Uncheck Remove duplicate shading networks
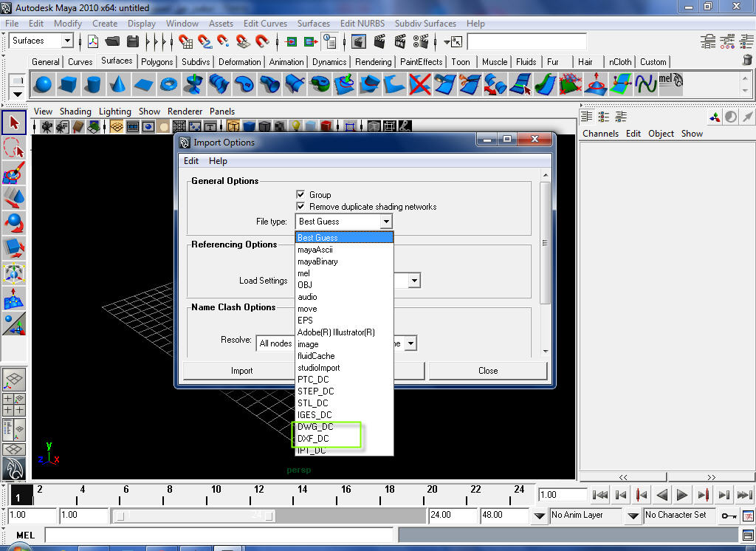 pos(301,206)
